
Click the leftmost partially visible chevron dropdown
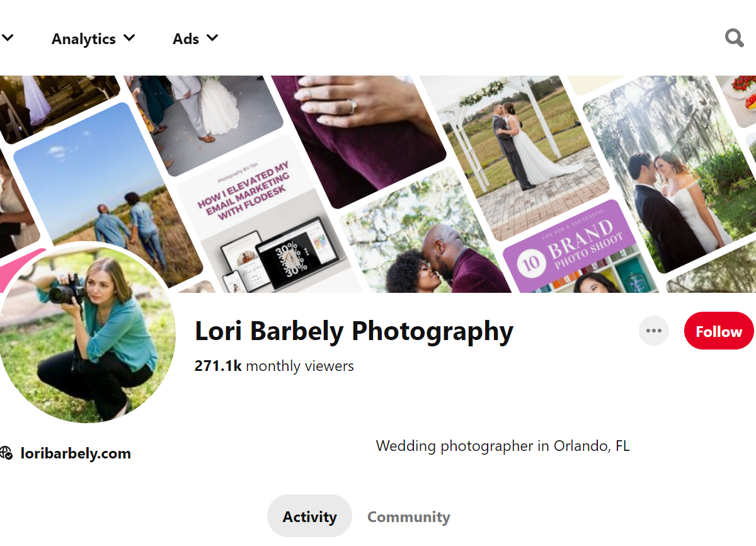(x=8, y=38)
